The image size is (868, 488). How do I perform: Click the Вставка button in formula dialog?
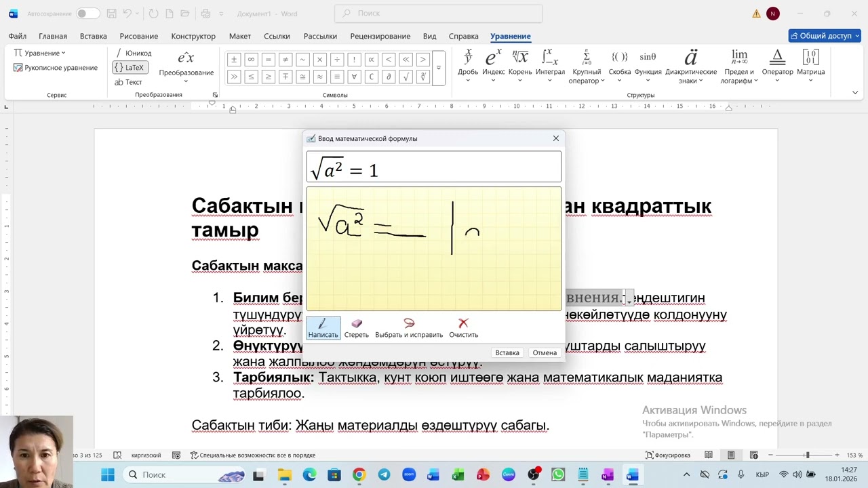pyautogui.click(x=507, y=352)
